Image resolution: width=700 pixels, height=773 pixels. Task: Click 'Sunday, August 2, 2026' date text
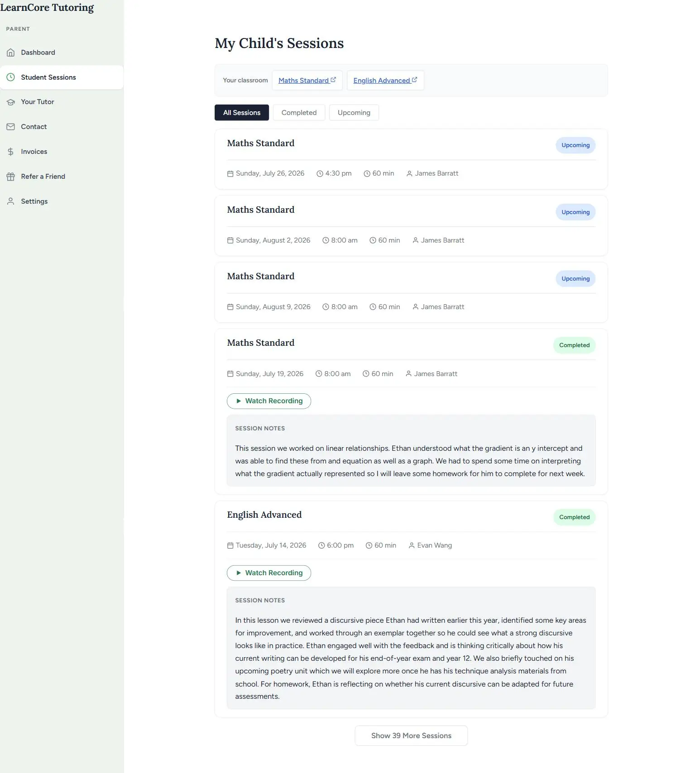tap(273, 241)
